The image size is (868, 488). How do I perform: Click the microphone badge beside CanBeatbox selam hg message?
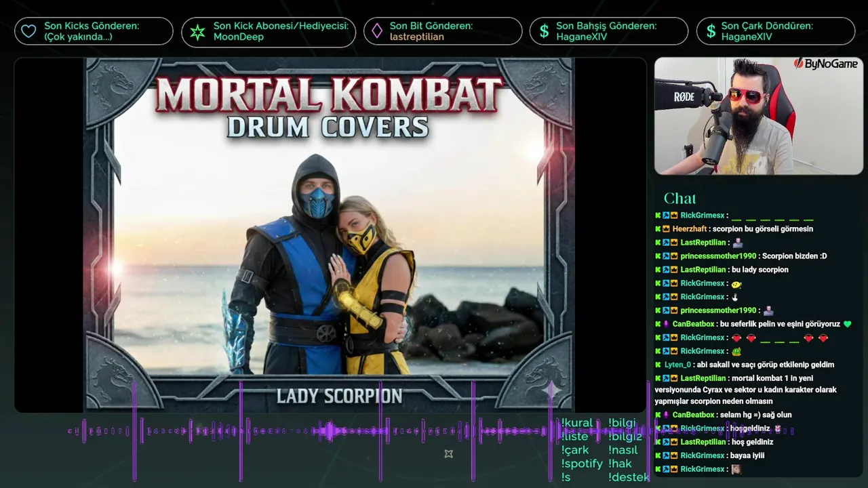[666, 415]
